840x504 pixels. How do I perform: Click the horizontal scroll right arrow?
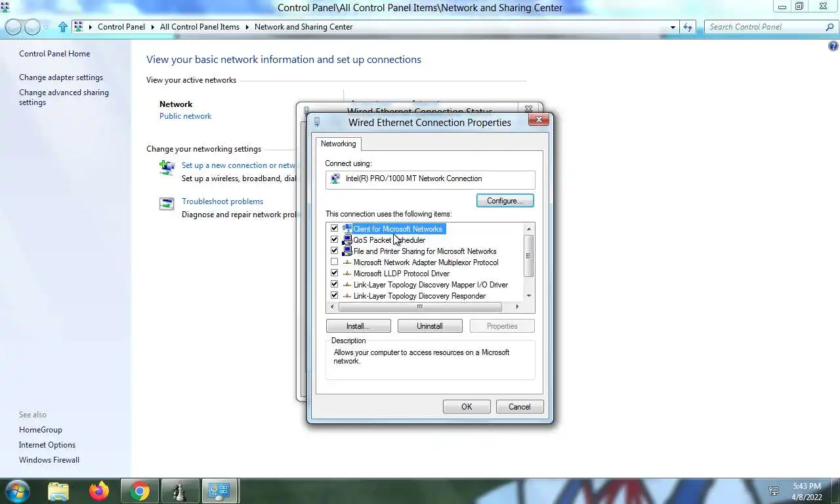(x=517, y=306)
